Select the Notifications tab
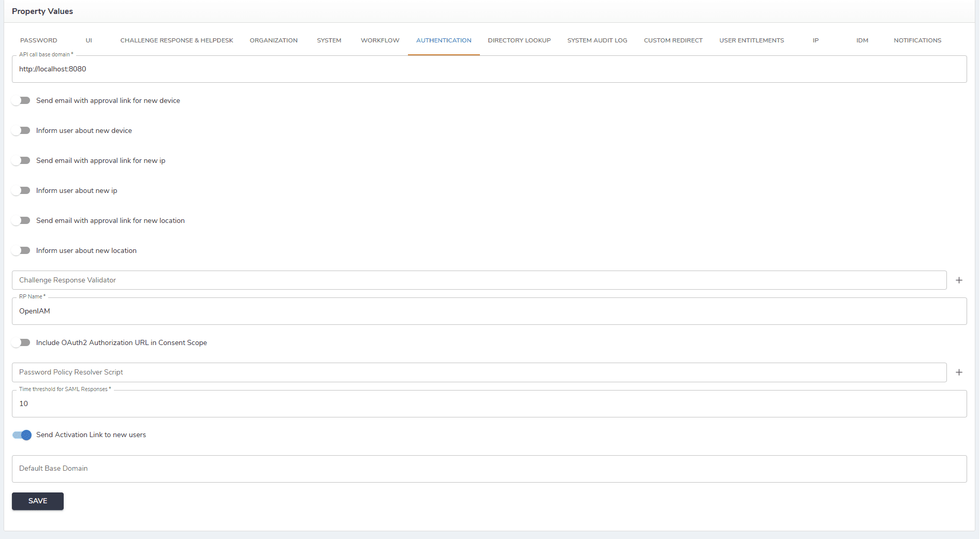 917,40
